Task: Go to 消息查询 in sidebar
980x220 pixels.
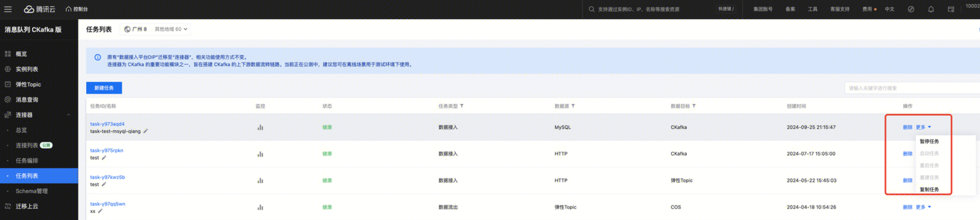Action: tap(27, 100)
